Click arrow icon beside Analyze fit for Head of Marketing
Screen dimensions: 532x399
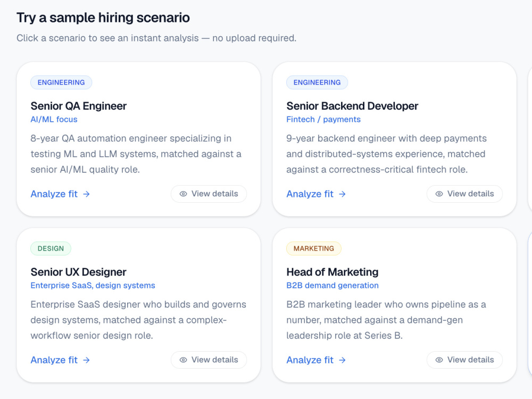tap(342, 360)
